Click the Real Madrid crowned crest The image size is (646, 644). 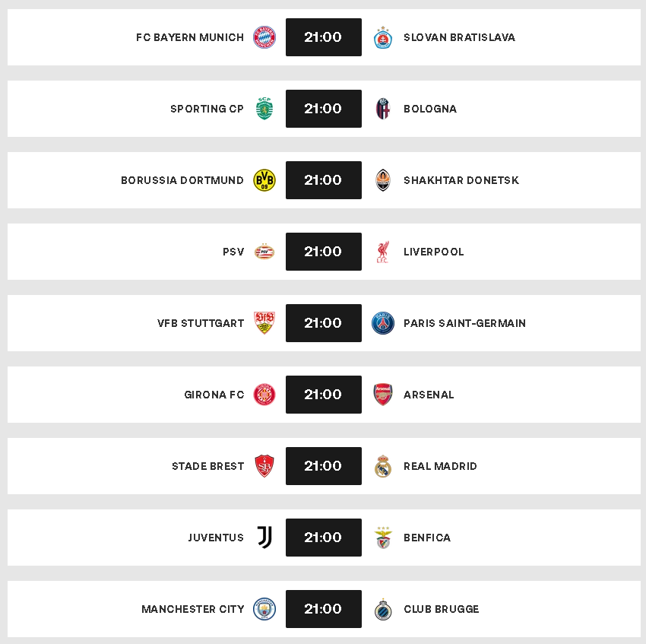(x=383, y=466)
